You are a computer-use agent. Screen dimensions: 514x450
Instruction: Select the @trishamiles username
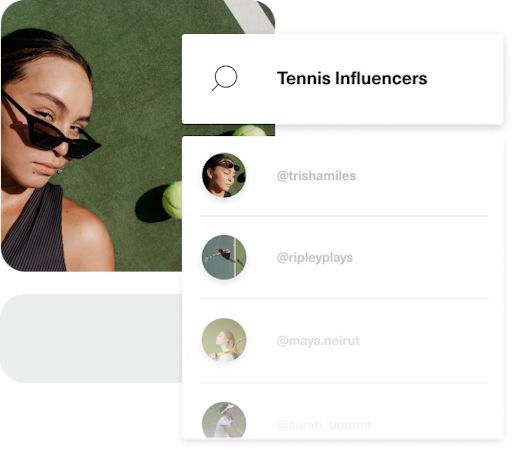coord(316,176)
